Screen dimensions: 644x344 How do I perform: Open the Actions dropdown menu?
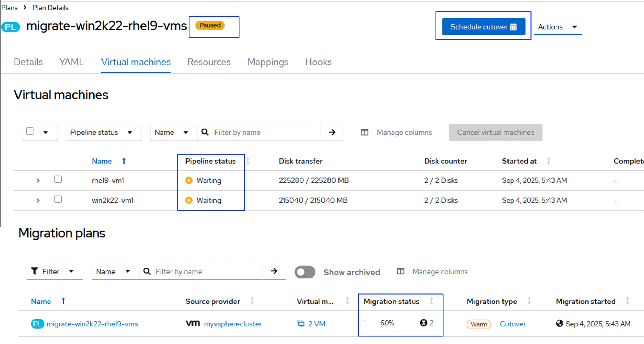click(x=557, y=27)
